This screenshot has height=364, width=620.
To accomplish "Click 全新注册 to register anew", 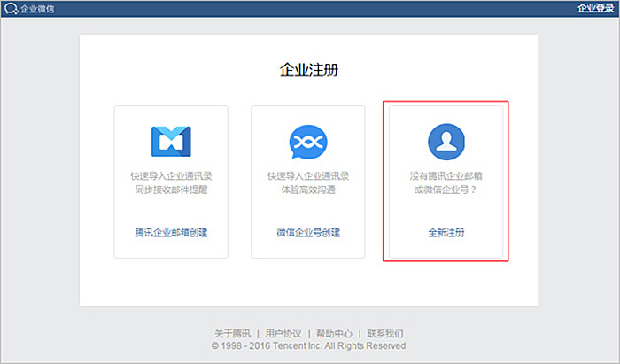I will coord(446,232).
